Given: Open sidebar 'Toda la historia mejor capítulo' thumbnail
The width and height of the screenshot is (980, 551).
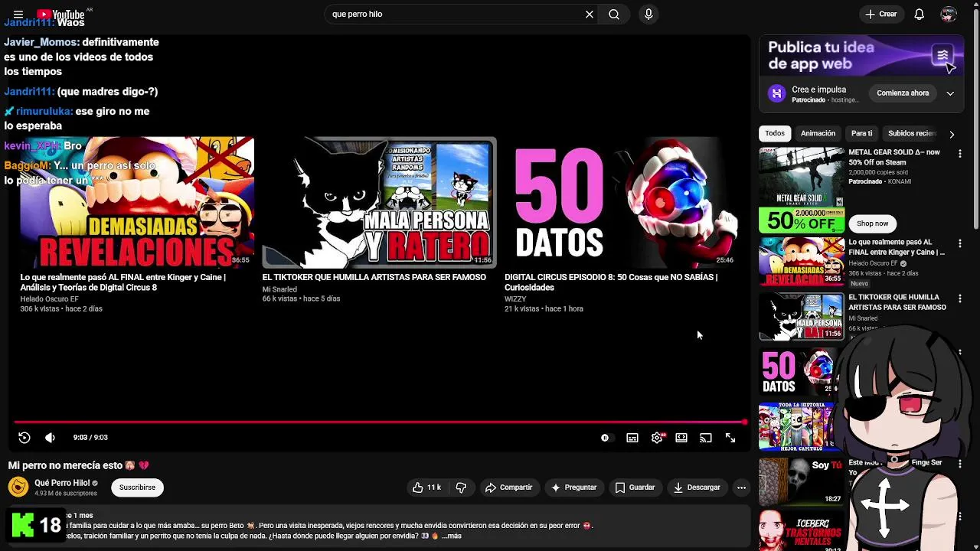Looking at the screenshot, I should pyautogui.click(x=799, y=426).
